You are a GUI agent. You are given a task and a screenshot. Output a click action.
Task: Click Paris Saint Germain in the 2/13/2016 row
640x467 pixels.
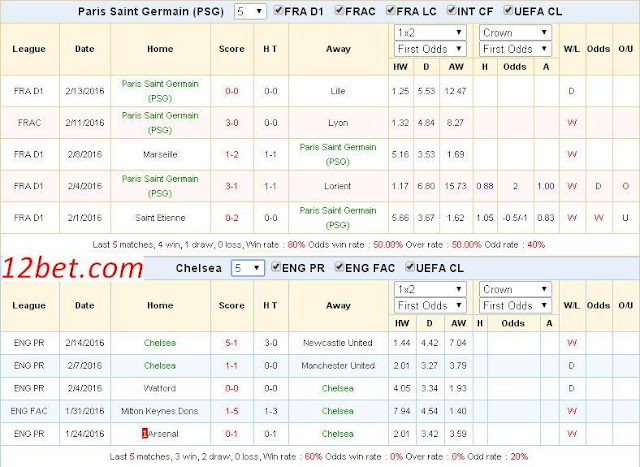click(160, 91)
